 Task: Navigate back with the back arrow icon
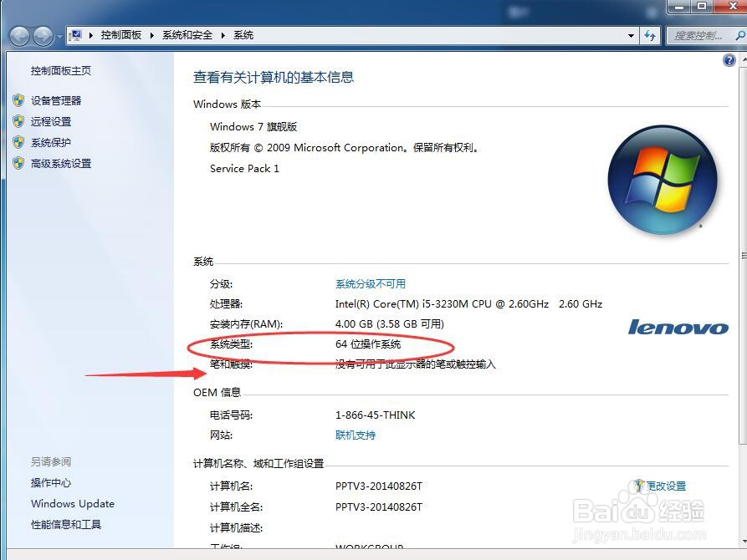point(18,35)
